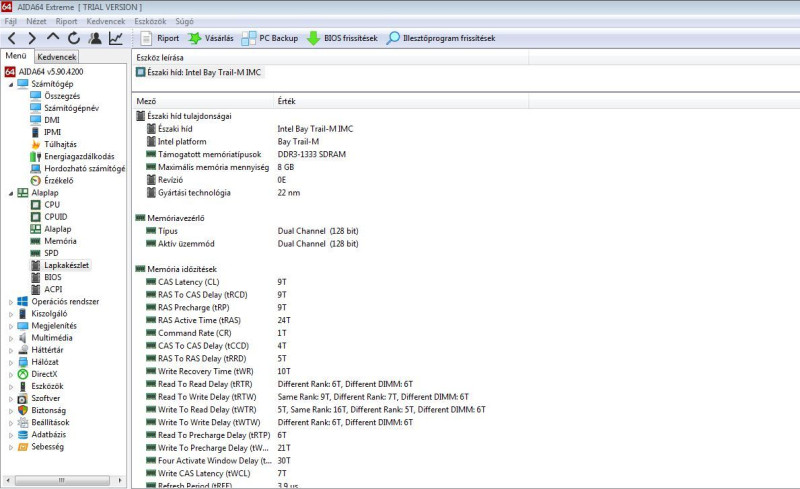Screen dimensions: 800x489
Task: Go back with the left arrow
Action: (12, 38)
